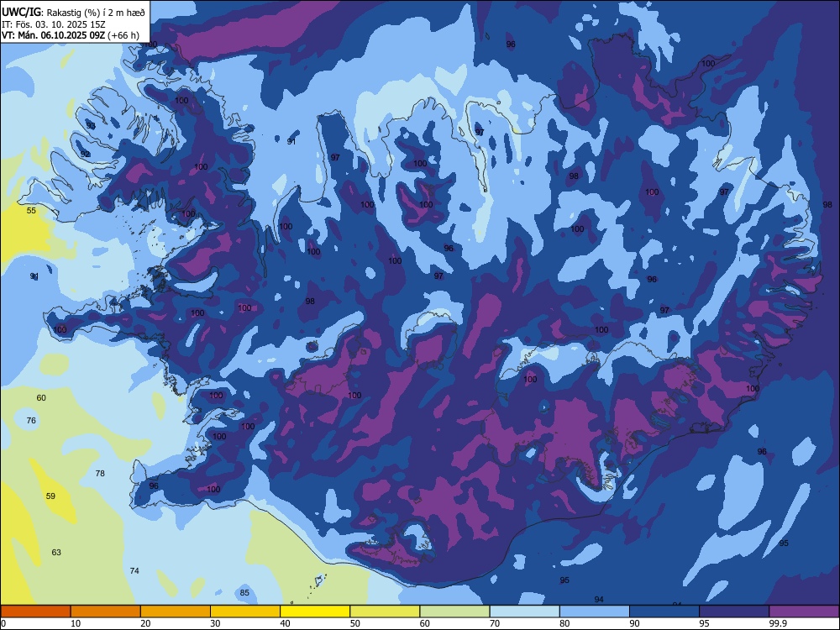The image size is (840, 630).
Task: Click the map value 85
Action: pyautogui.click(x=244, y=592)
